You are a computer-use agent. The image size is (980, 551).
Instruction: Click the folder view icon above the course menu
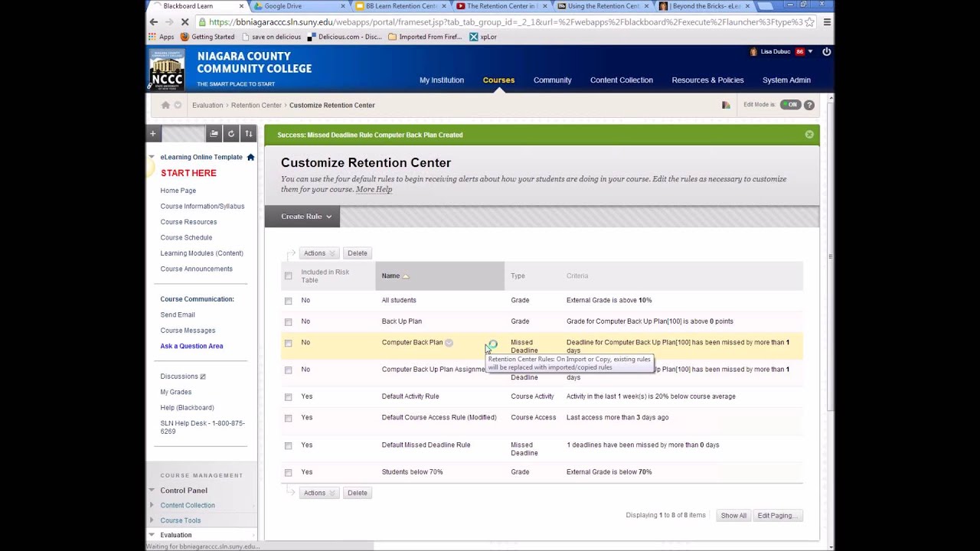pos(214,134)
